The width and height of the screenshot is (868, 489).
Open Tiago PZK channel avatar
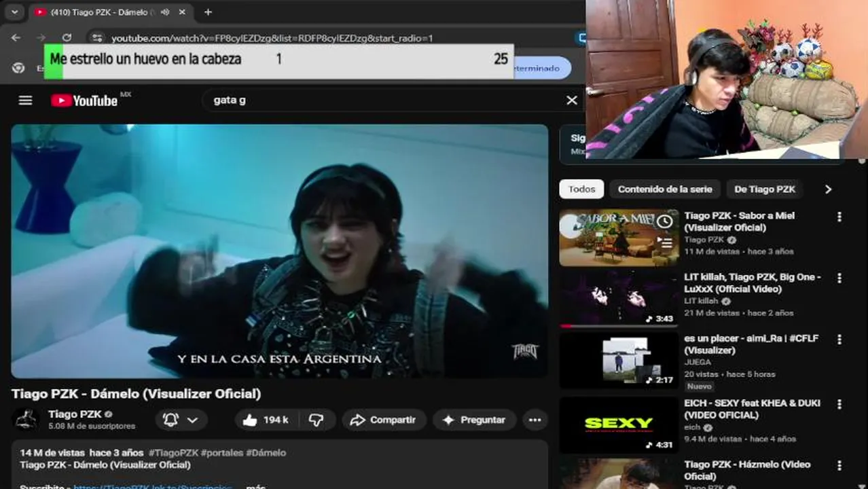pos(26,419)
